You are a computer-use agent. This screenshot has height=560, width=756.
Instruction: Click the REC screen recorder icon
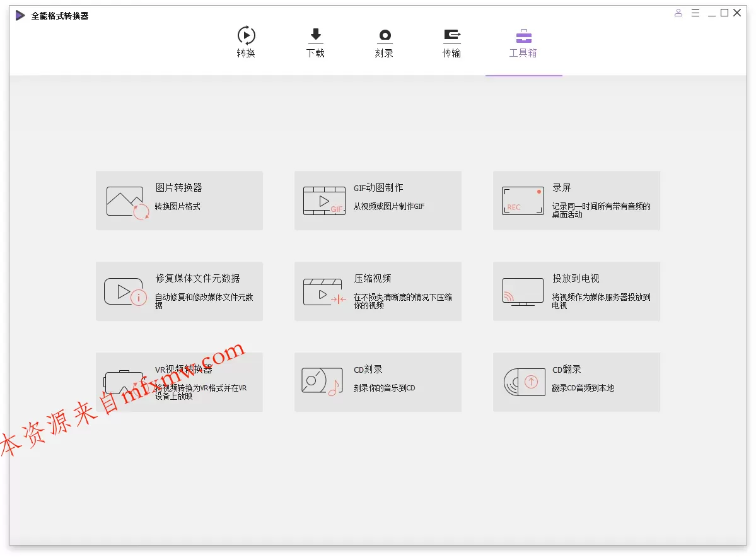tap(523, 201)
